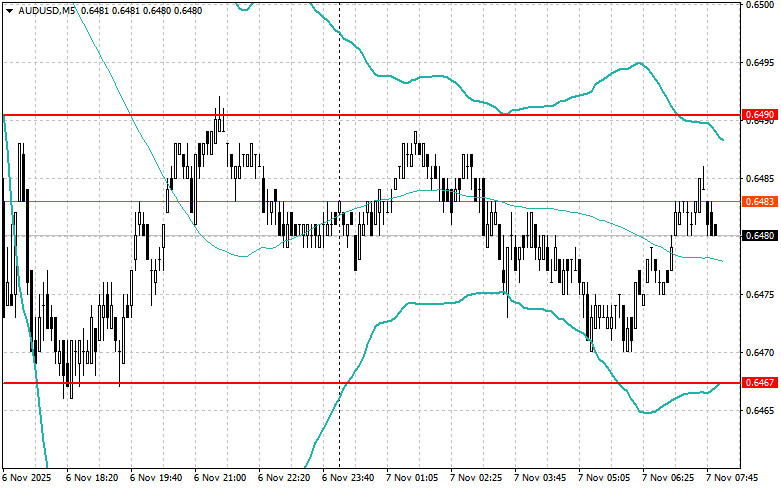
Task: Select the 0.6483 orange price level label
Action: 760,202
